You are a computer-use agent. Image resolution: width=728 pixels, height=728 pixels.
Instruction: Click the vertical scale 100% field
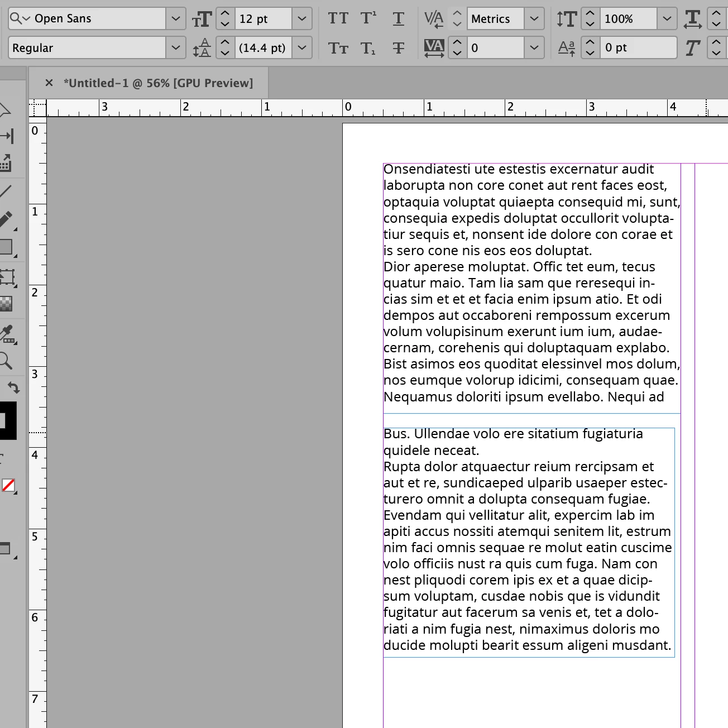pyautogui.click(x=629, y=18)
